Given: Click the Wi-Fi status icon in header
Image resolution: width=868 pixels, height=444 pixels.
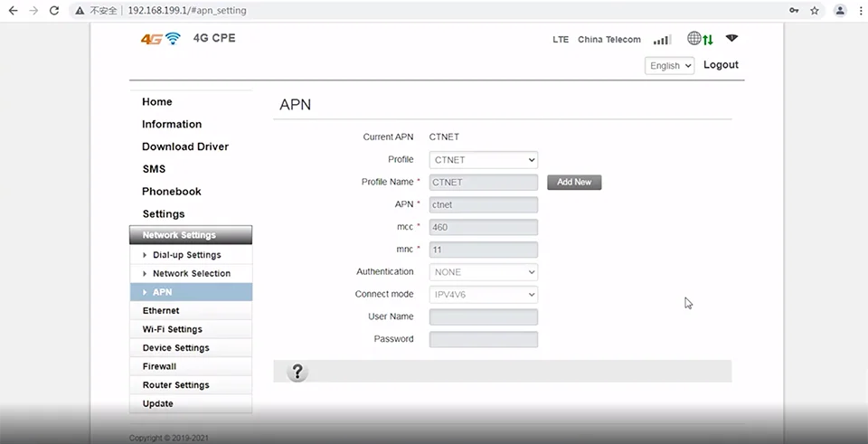Looking at the screenshot, I should coord(731,39).
